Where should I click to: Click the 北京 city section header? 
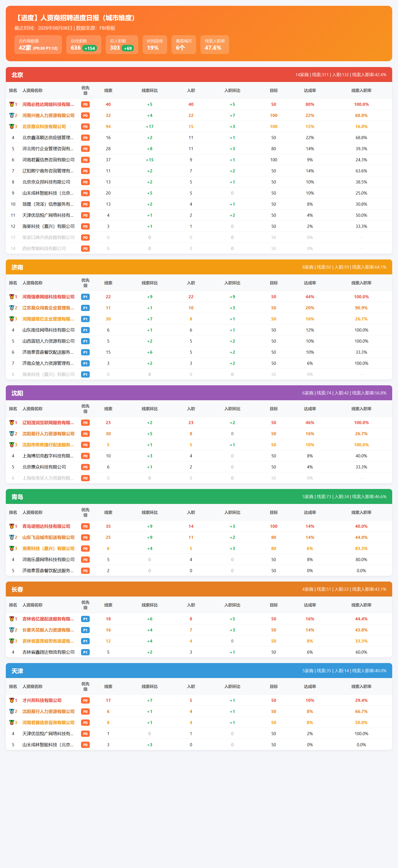pos(199,75)
